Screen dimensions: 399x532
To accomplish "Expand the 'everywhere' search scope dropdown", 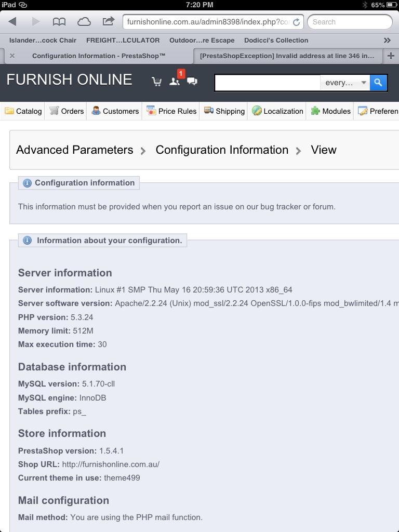I will (x=345, y=83).
